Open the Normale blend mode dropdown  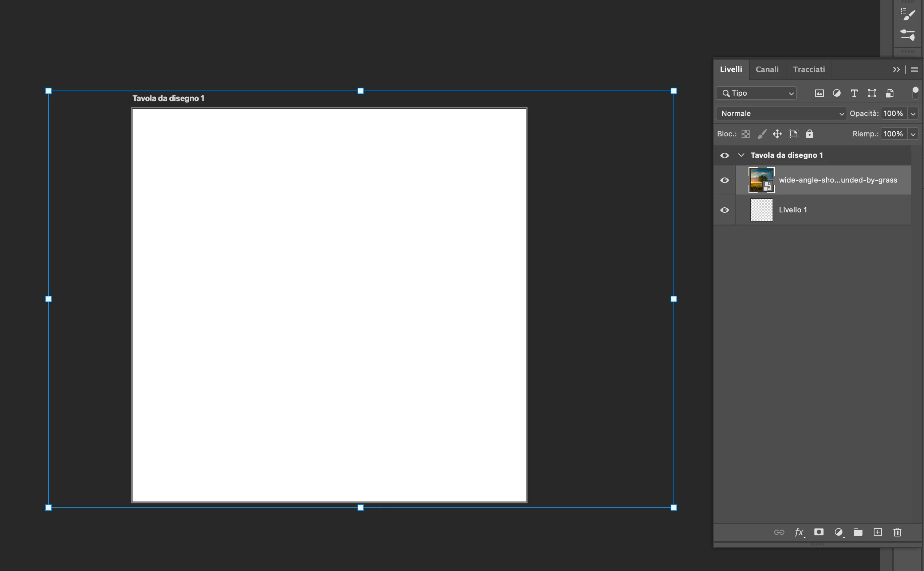pyautogui.click(x=781, y=113)
